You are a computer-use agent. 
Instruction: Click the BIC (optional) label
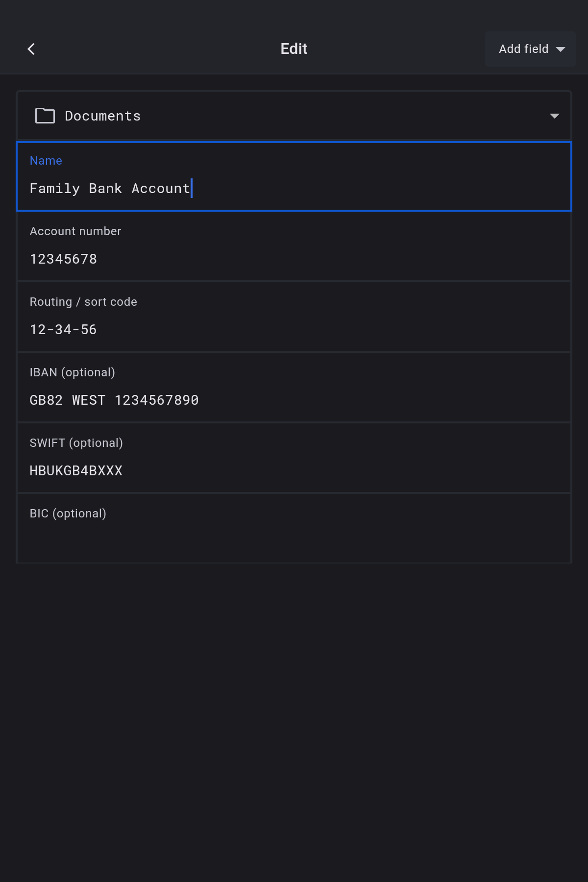coord(68,514)
